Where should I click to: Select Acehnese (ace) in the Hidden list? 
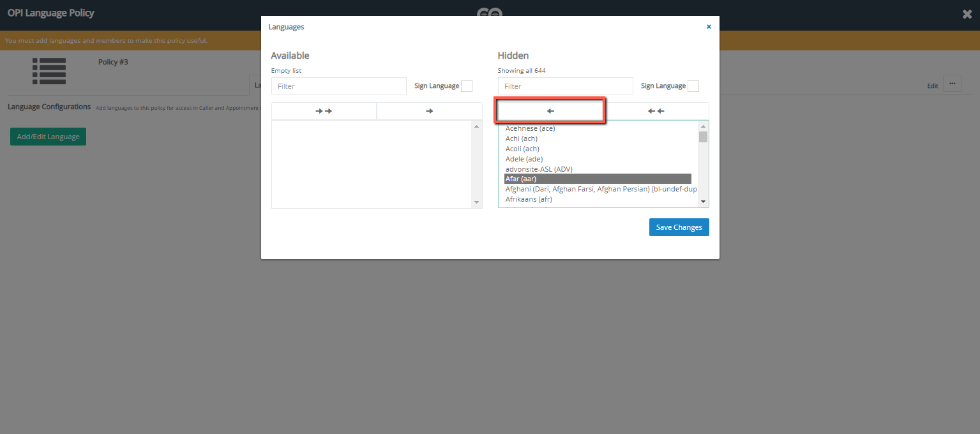tap(530, 128)
